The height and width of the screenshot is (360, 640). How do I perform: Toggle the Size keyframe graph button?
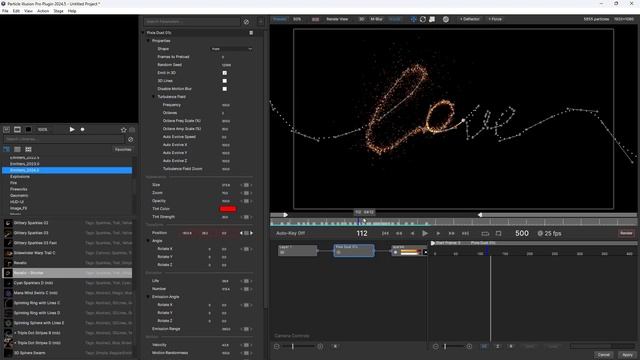pos(246,185)
